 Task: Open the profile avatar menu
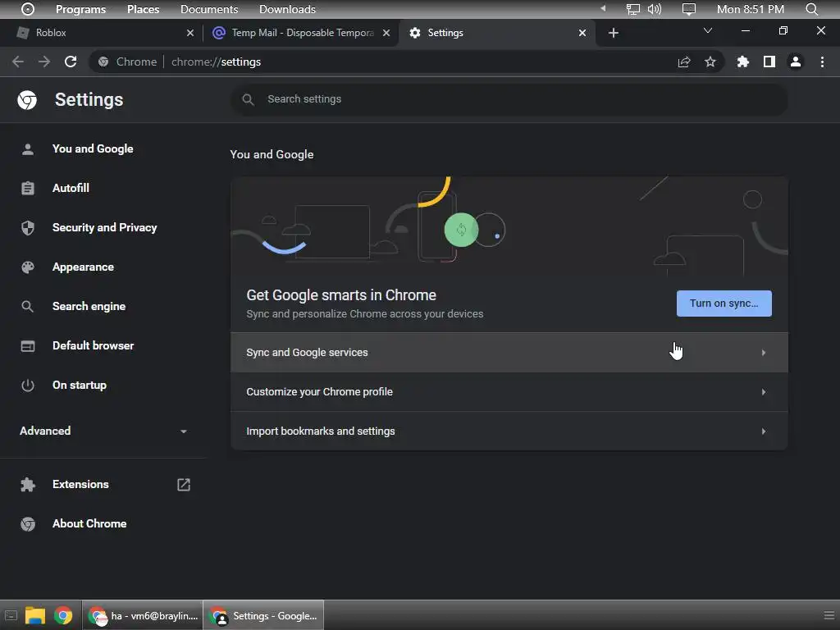click(796, 62)
